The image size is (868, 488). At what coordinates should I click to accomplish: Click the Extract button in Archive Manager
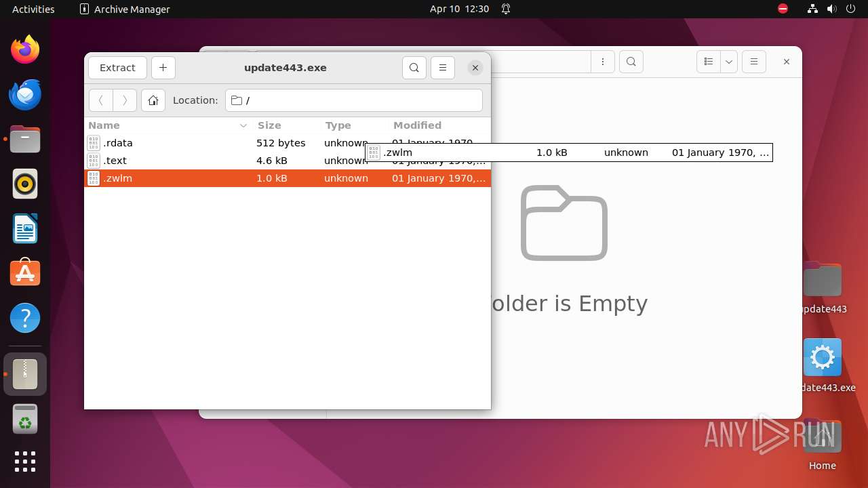(117, 68)
